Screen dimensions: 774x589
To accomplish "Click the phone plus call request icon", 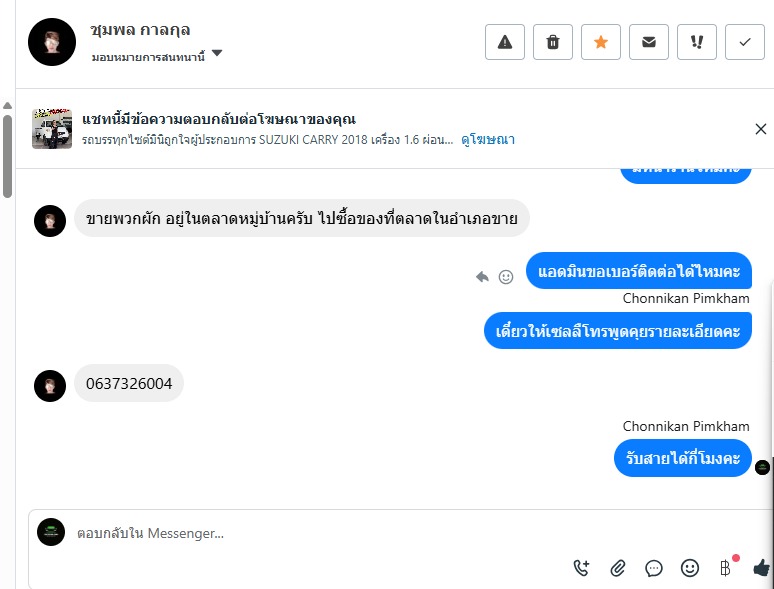I will pos(582,568).
